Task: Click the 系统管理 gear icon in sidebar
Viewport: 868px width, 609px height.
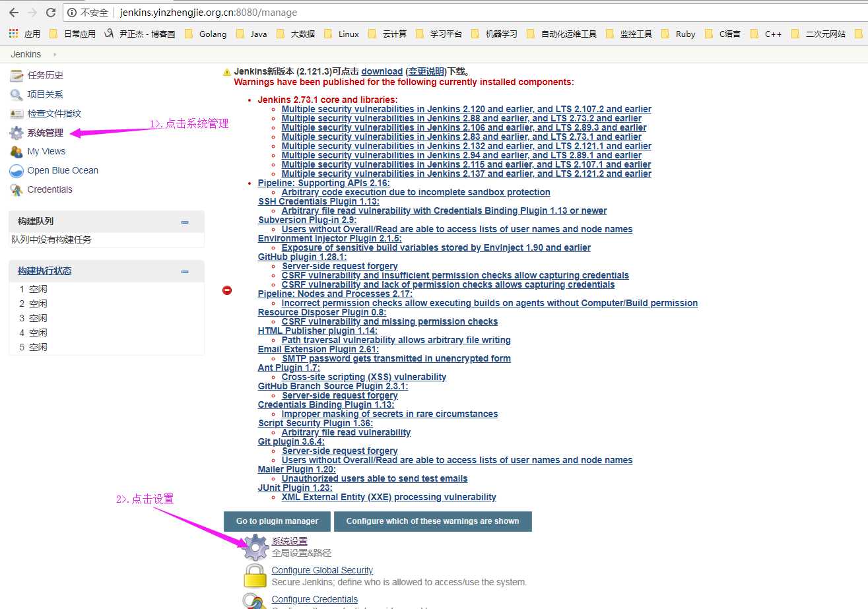Action: (x=17, y=133)
